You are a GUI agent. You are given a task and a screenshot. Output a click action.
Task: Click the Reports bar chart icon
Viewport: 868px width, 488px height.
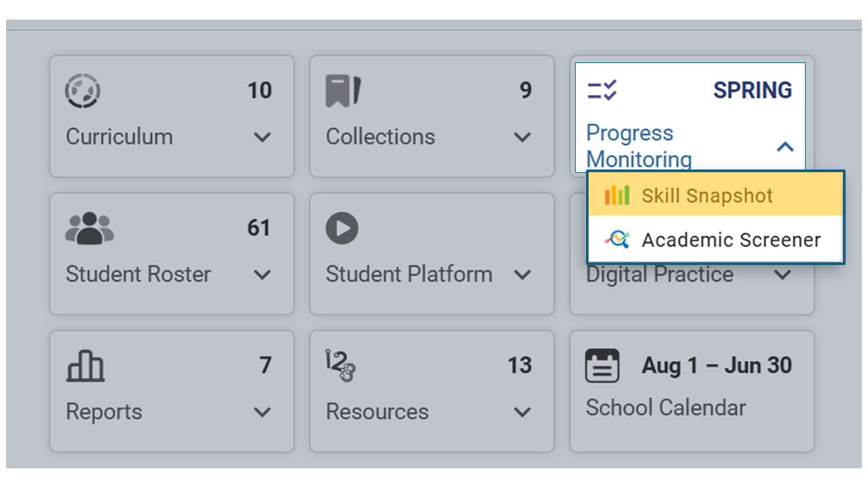(x=85, y=367)
